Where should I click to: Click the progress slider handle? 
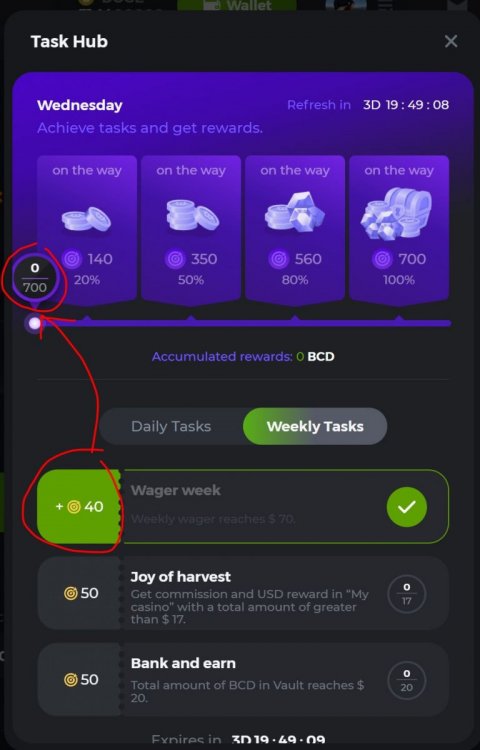(34, 323)
